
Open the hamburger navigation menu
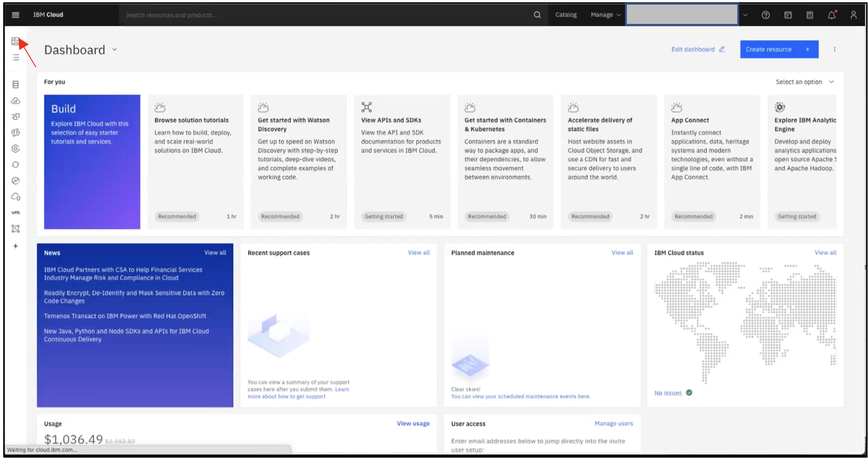[x=15, y=15]
